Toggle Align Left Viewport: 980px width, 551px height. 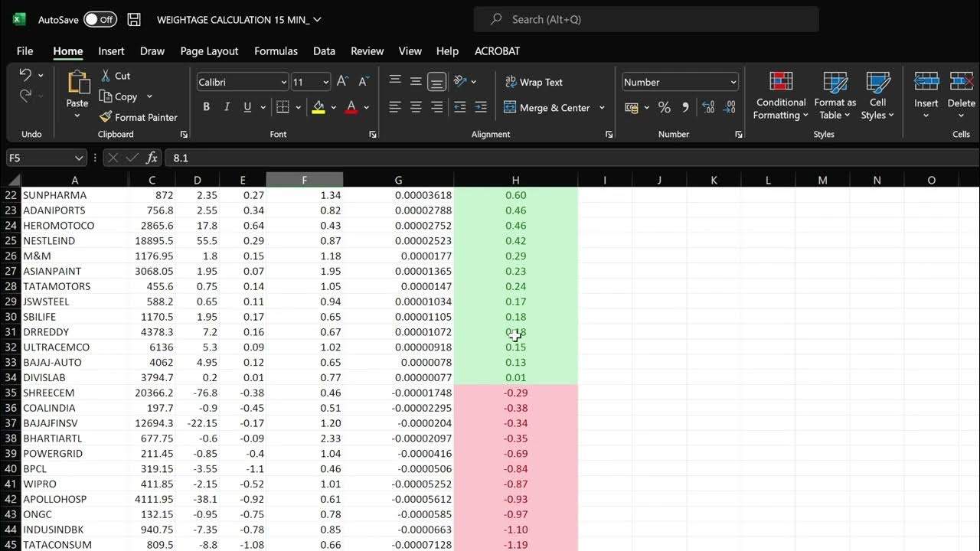click(395, 107)
